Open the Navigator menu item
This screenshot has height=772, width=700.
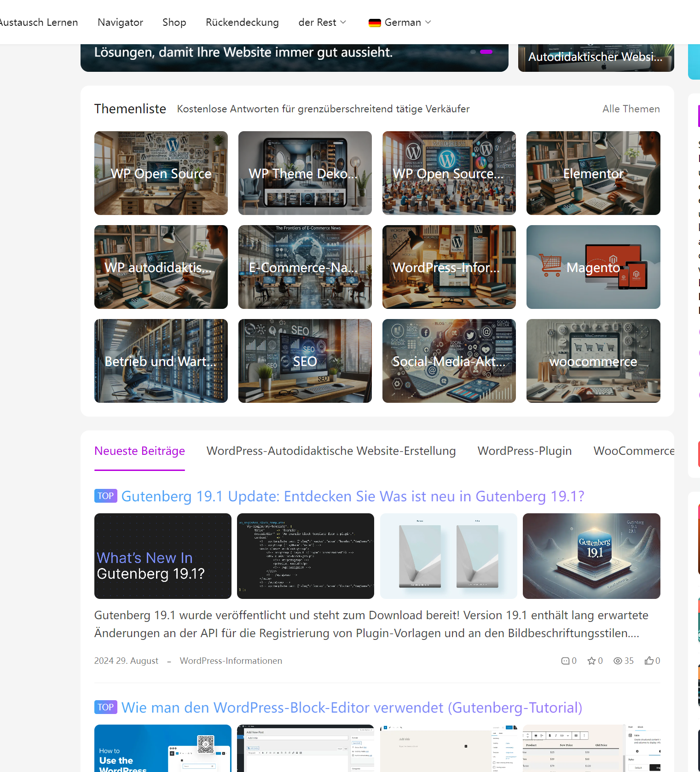pyautogui.click(x=120, y=22)
